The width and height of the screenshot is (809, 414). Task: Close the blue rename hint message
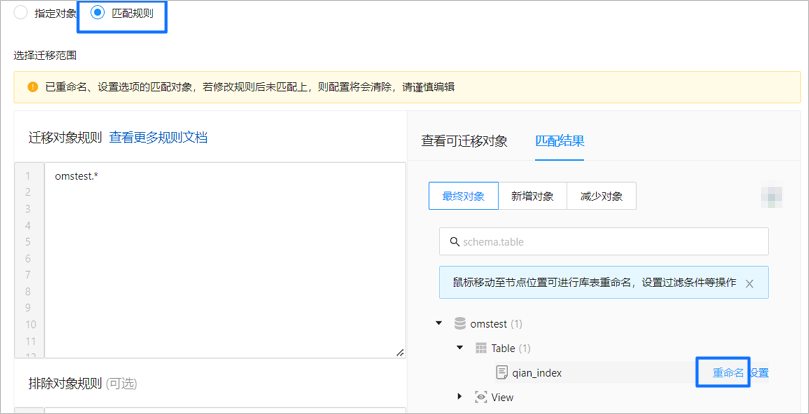[x=750, y=283]
